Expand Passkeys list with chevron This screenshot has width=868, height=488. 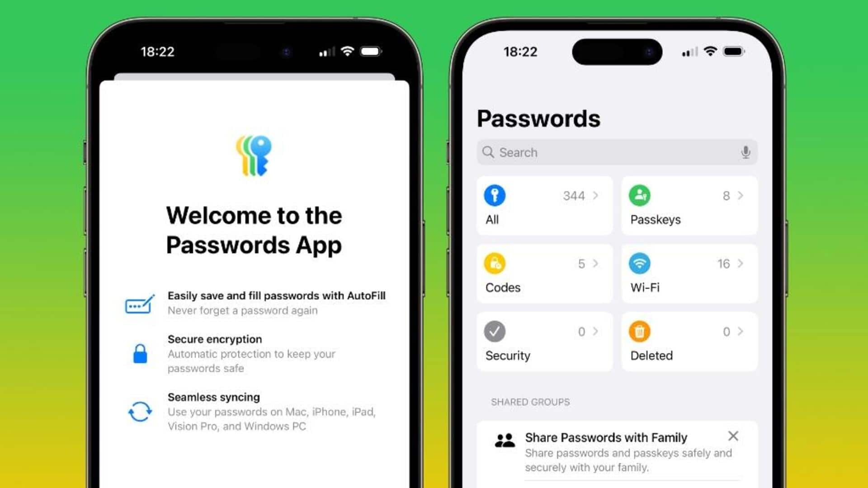[742, 196]
